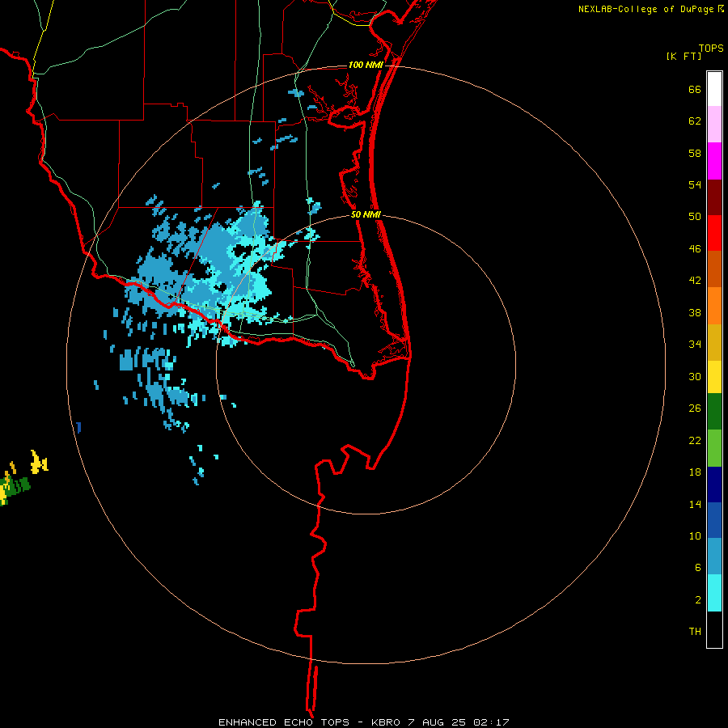Click the '26' legend value
This screenshot has height=728, width=728.
(695, 408)
